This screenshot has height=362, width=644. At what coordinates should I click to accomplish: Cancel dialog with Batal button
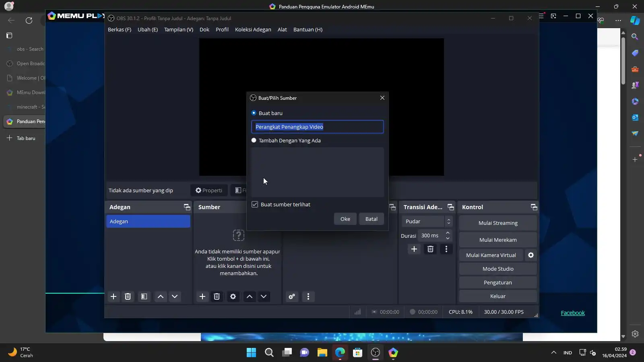click(x=372, y=219)
